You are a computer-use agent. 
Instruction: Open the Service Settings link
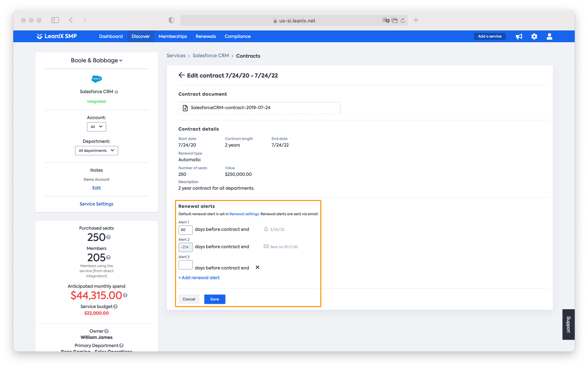(x=96, y=204)
